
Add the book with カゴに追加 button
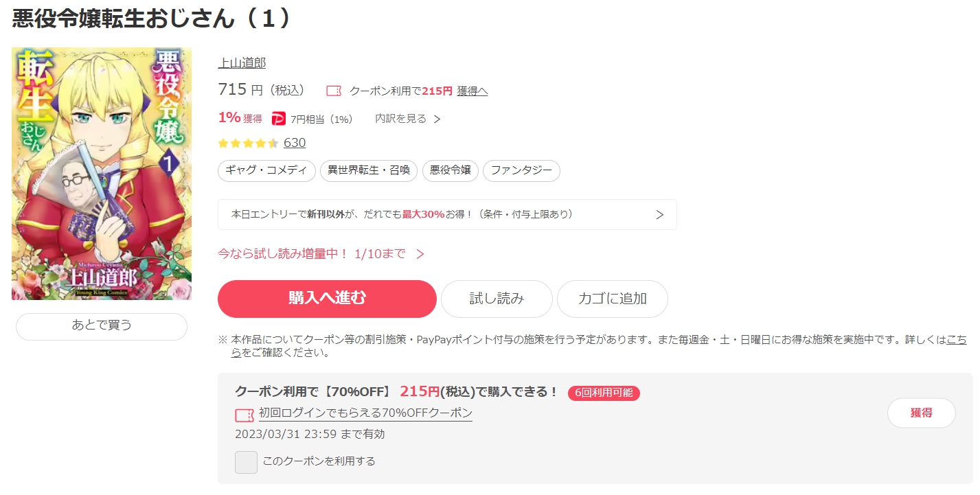point(613,299)
